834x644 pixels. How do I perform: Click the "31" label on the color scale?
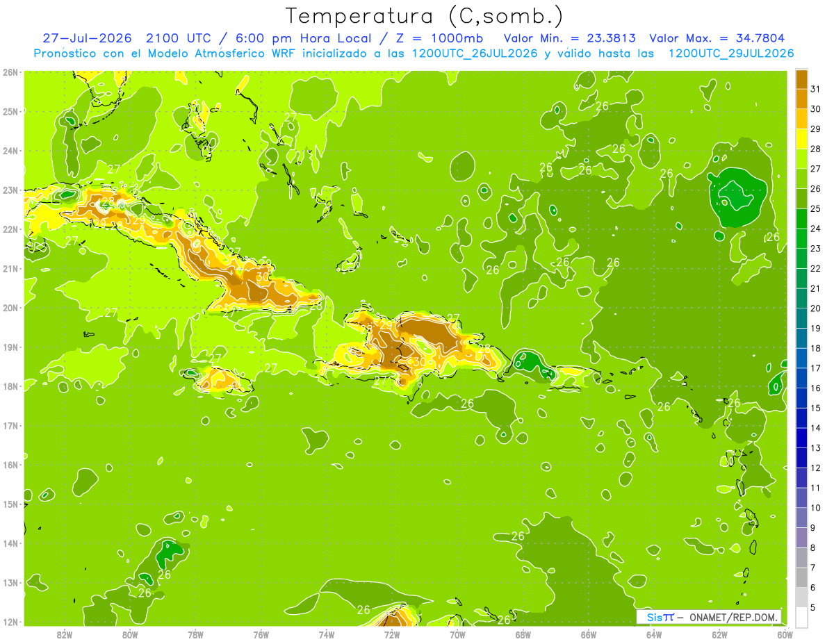(815, 89)
